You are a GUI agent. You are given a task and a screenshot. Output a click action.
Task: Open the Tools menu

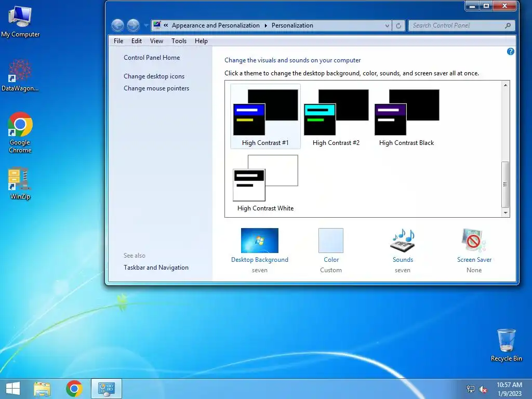coord(179,41)
